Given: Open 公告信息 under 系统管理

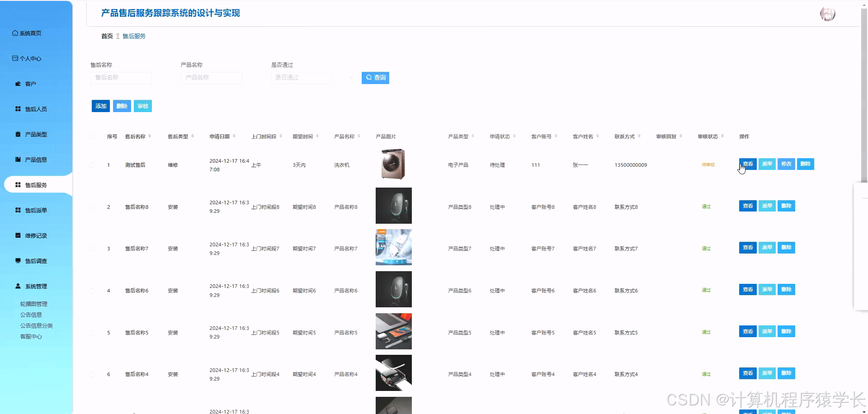Looking at the screenshot, I should coord(31,315).
